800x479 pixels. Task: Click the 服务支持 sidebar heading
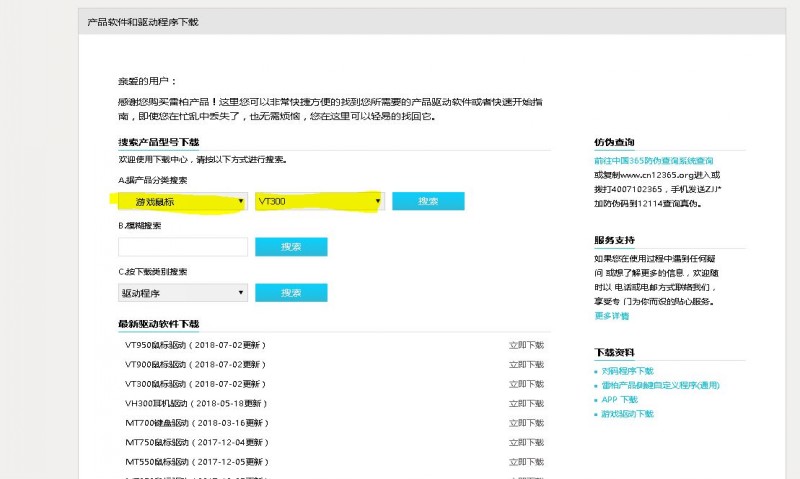pyautogui.click(x=614, y=240)
